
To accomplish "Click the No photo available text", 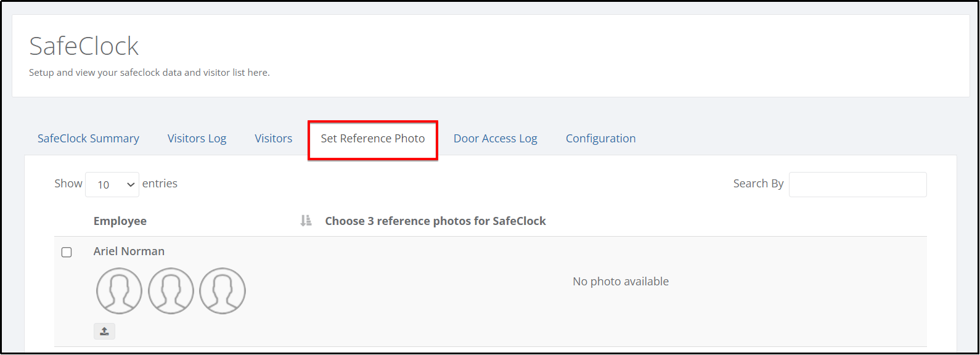I will click(x=621, y=282).
